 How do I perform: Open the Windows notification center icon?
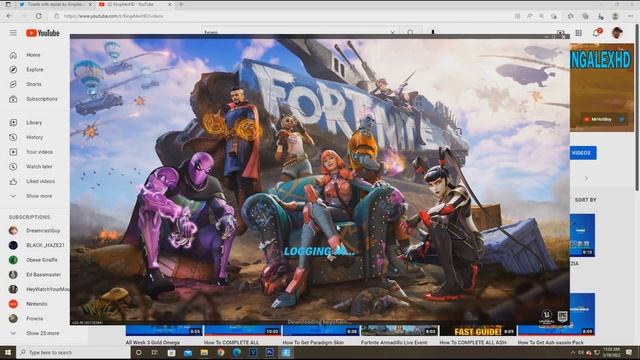point(629,353)
